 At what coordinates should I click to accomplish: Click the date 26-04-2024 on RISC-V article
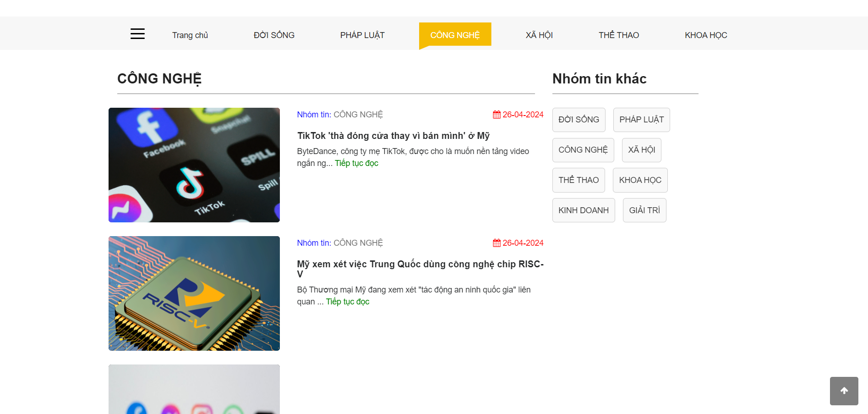[x=523, y=243]
